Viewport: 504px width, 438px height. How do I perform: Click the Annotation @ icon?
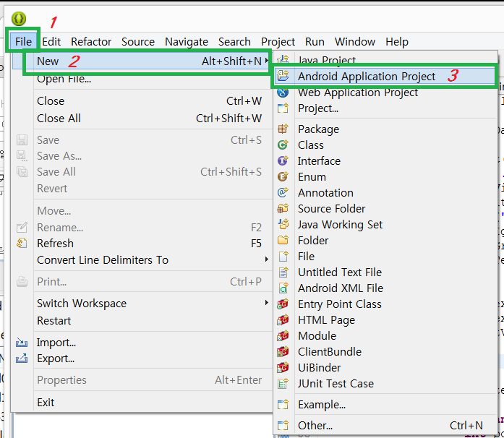click(283, 192)
